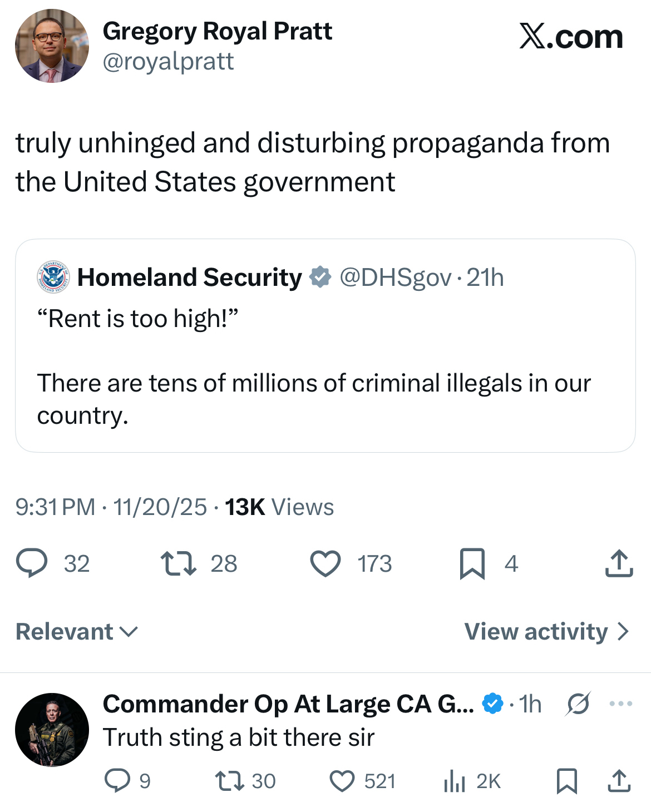
Task: Like the "Truth sting" reply
Action: click(x=342, y=781)
